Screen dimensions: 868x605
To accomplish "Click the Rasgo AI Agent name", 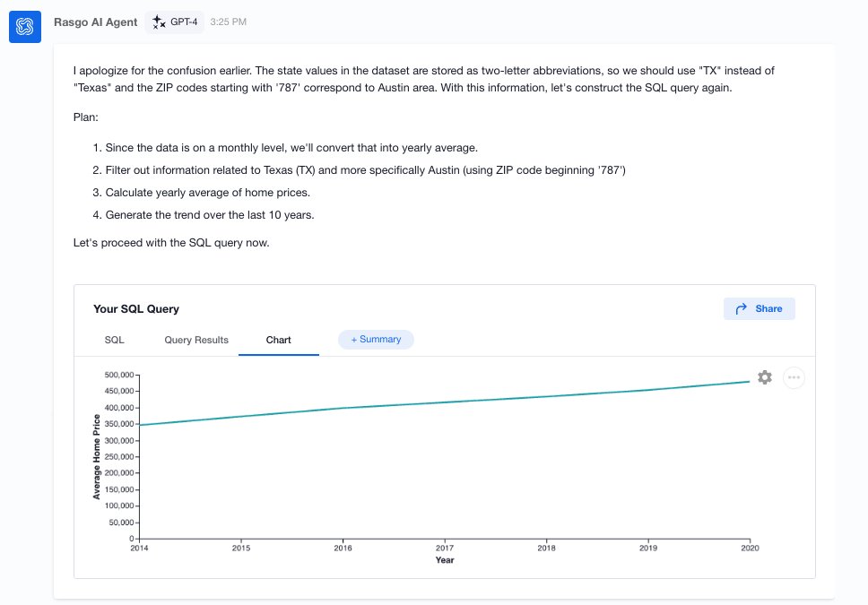I will click(95, 22).
